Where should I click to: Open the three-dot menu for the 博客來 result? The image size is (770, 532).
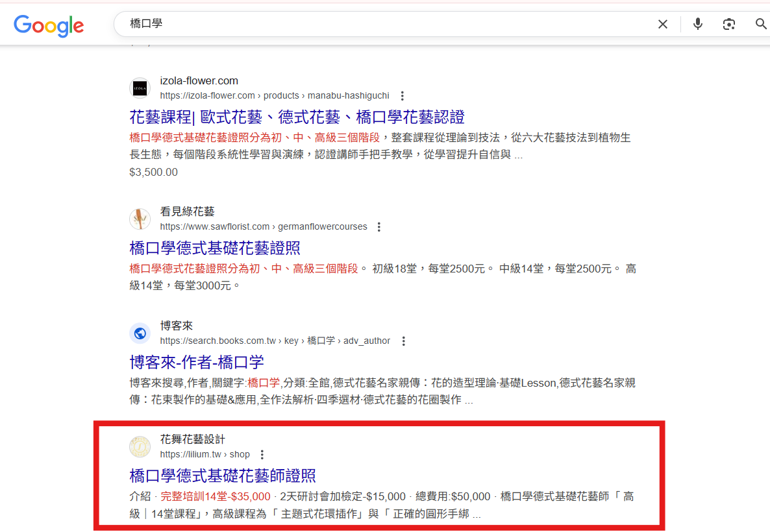click(403, 341)
